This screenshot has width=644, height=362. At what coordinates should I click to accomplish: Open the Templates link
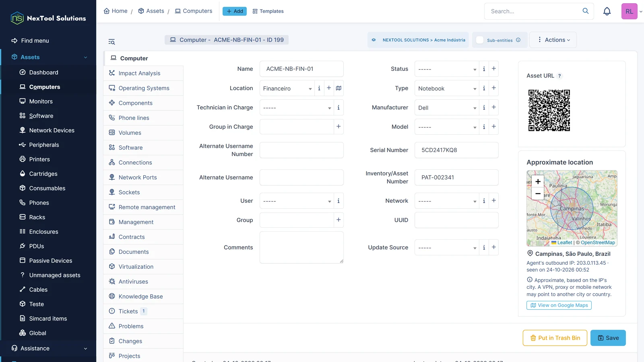click(x=268, y=11)
